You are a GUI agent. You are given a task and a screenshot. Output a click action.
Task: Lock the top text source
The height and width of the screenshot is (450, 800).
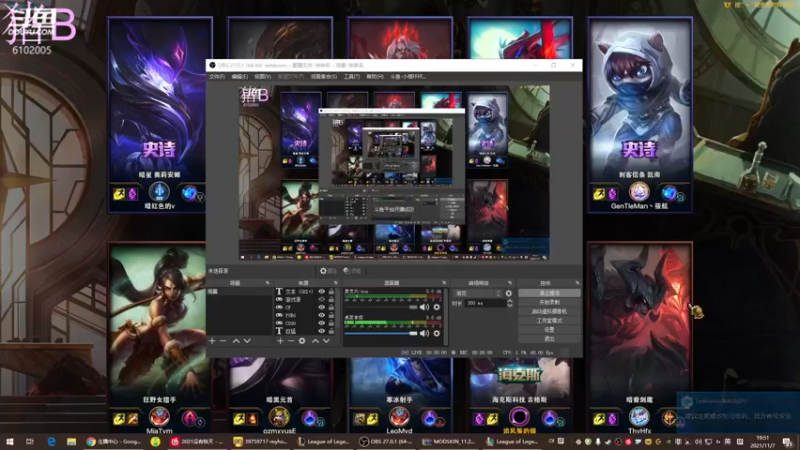pyautogui.click(x=331, y=291)
